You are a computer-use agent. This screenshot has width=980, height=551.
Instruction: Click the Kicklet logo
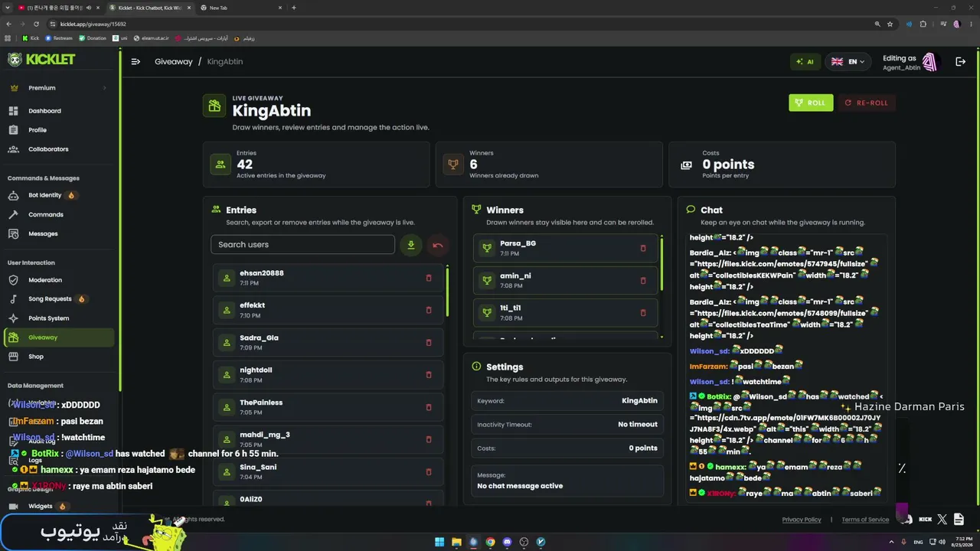[42, 60]
